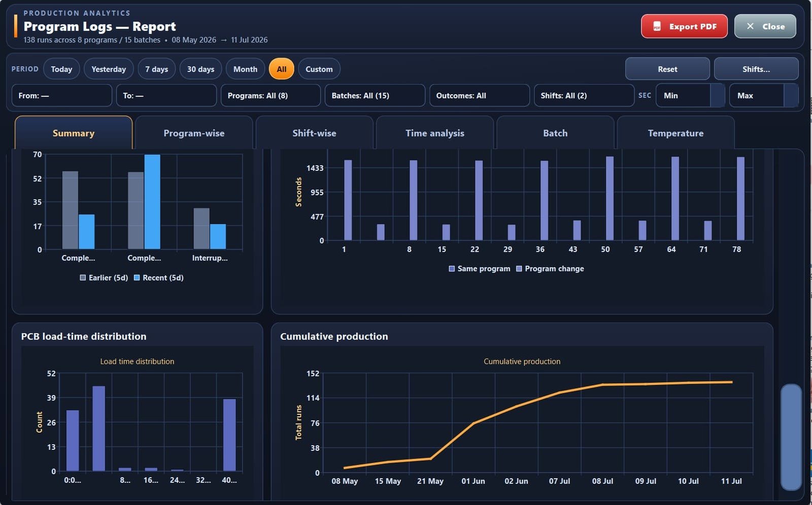Select the All period filter

(282, 69)
